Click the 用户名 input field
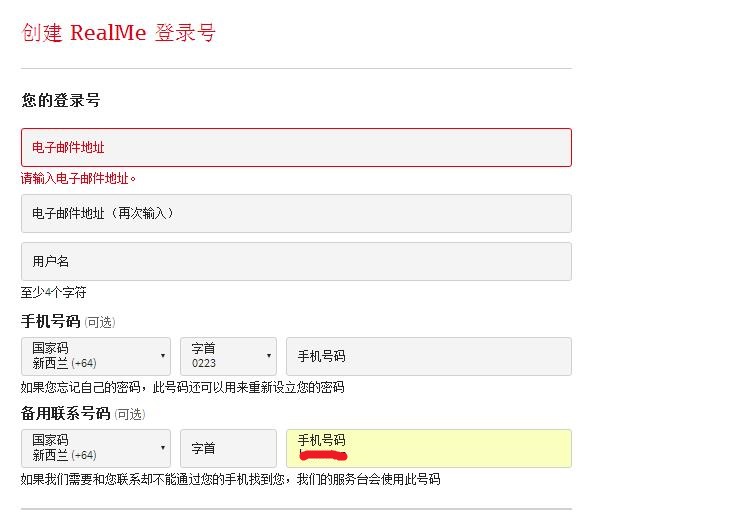Screen dimensions: 741x526 (296, 261)
